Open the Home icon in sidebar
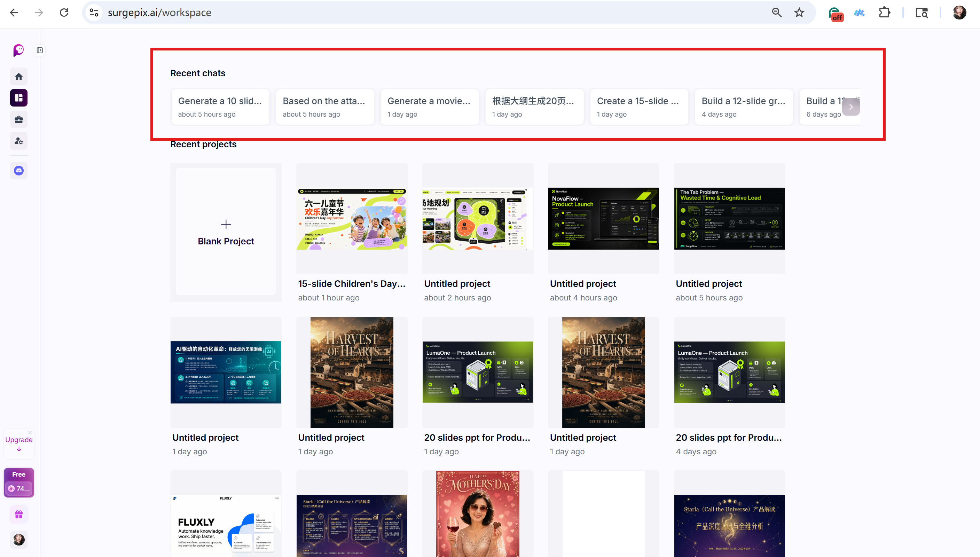This screenshot has width=980, height=557. pos(19,77)
